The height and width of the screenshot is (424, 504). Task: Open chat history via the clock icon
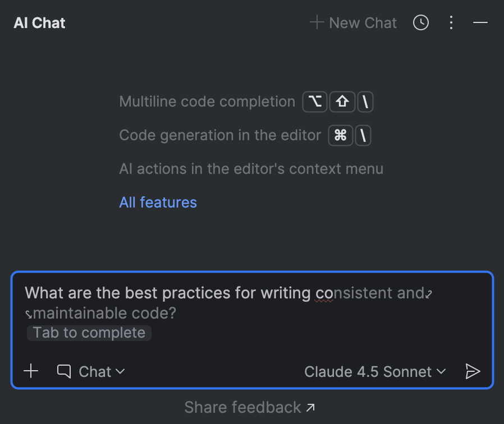(x=420, y=22)
